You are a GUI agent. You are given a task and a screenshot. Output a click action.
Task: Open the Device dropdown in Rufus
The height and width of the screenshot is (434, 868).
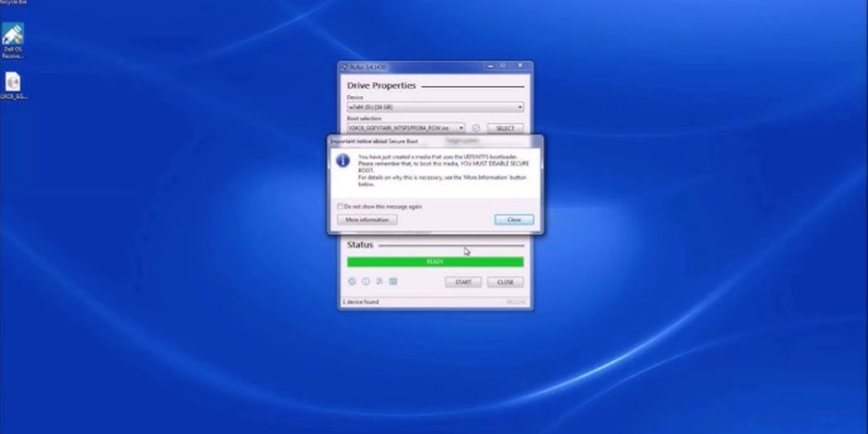coord(435,107)
